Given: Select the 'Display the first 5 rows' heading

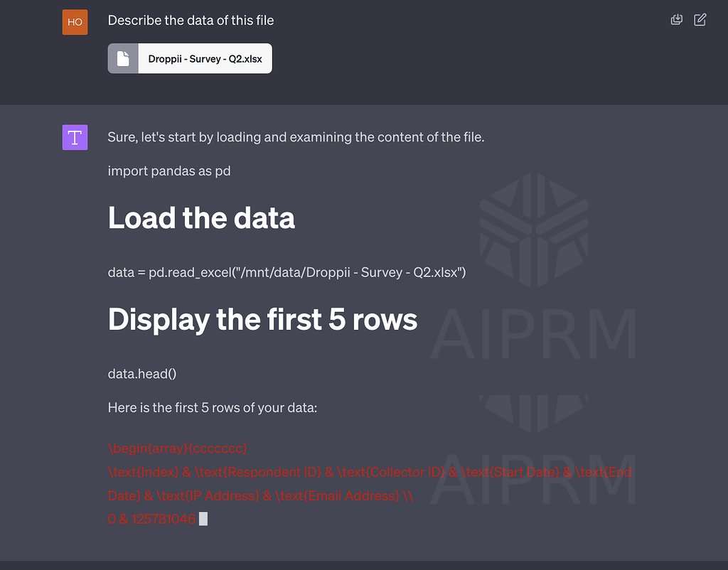Looking at the screenshot, I should click(x=262, y=320).
